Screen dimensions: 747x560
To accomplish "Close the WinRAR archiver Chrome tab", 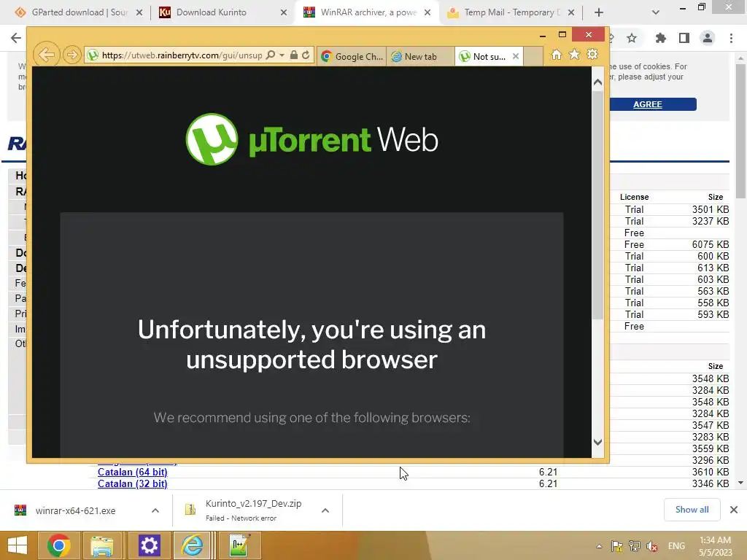I will point(427,12).
